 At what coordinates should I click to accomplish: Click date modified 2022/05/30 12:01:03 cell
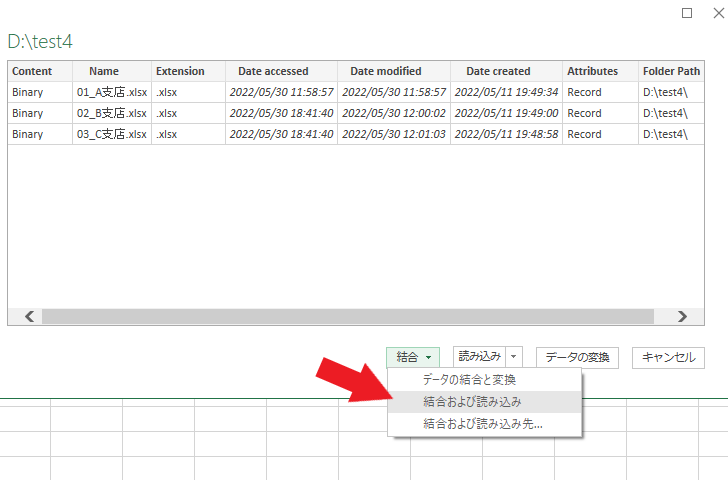tap(394, 134)
